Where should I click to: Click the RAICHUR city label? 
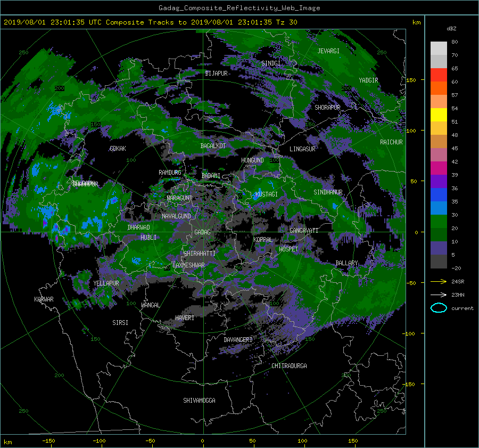(391, 142)
